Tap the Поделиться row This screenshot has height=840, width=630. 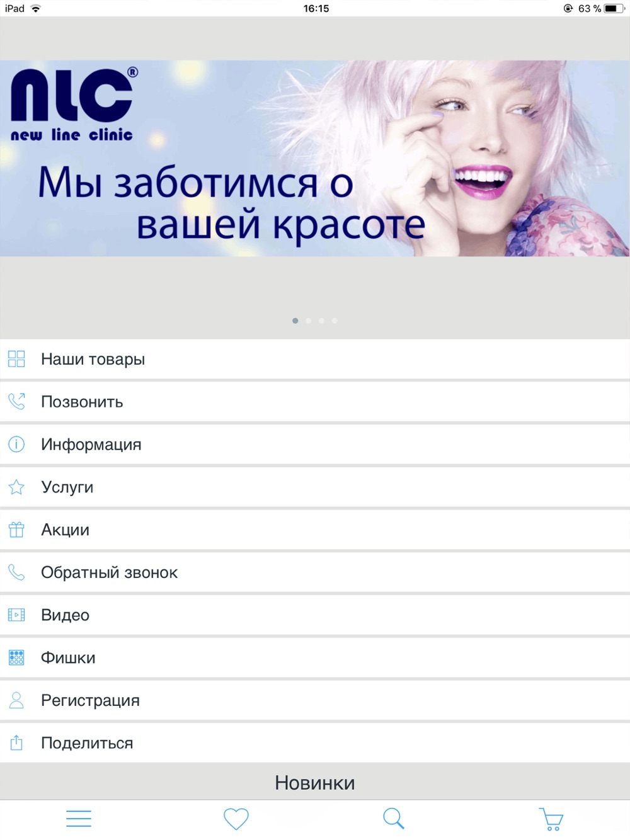(x=315, y=743)
